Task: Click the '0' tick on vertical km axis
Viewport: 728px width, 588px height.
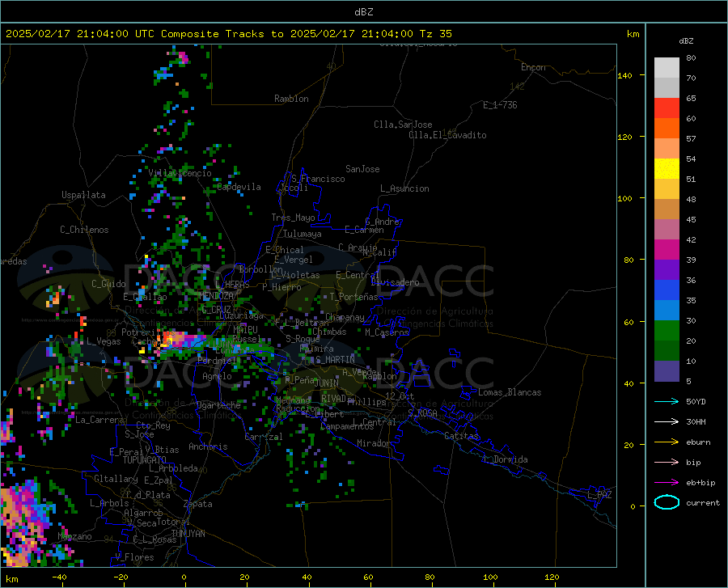Action: coord(633,506)
